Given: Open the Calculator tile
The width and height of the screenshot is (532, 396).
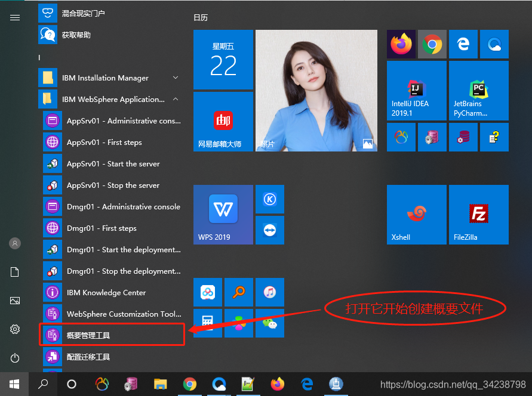Looking at the screenshot, I should 208,323.
